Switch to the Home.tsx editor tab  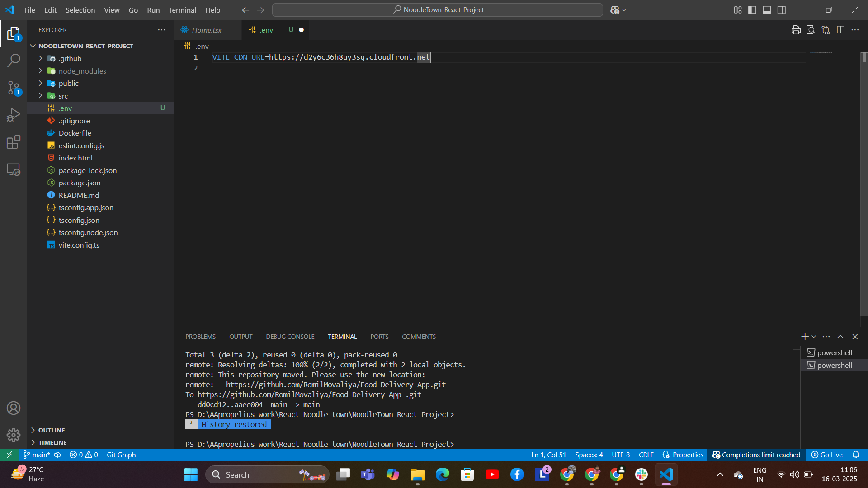tap(207, 30)
